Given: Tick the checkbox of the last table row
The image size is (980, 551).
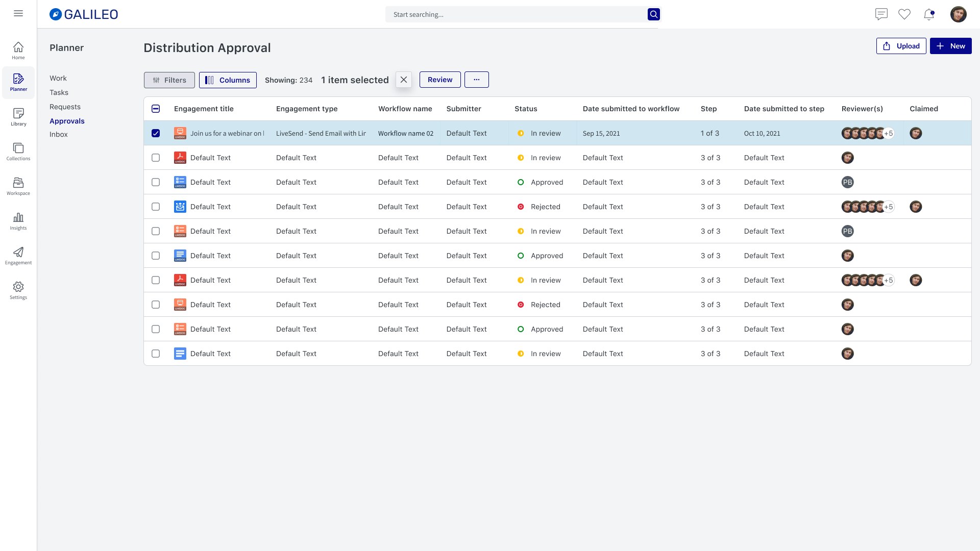Looking at the screenshot, I should pyautogui.click(x=156, y=354).
